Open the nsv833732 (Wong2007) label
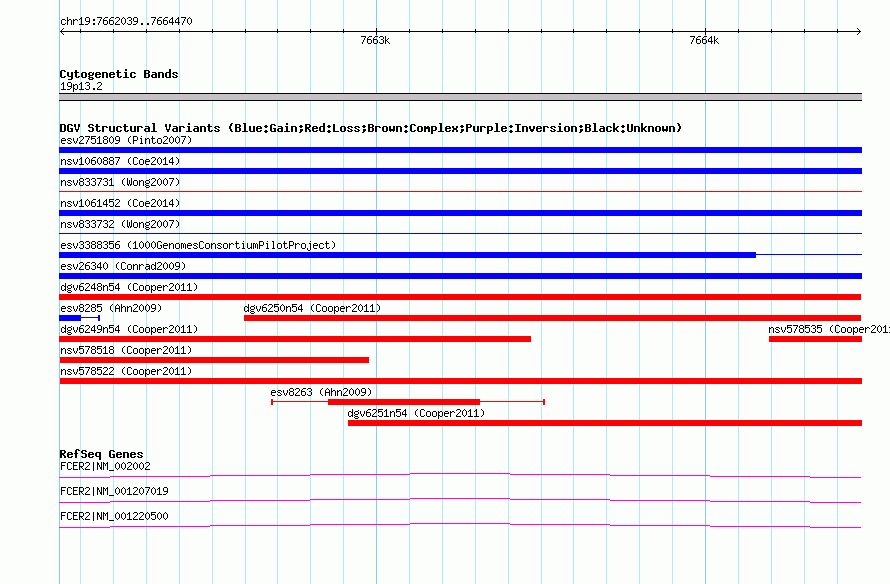The image size is (890, 584). click(120, 224)
